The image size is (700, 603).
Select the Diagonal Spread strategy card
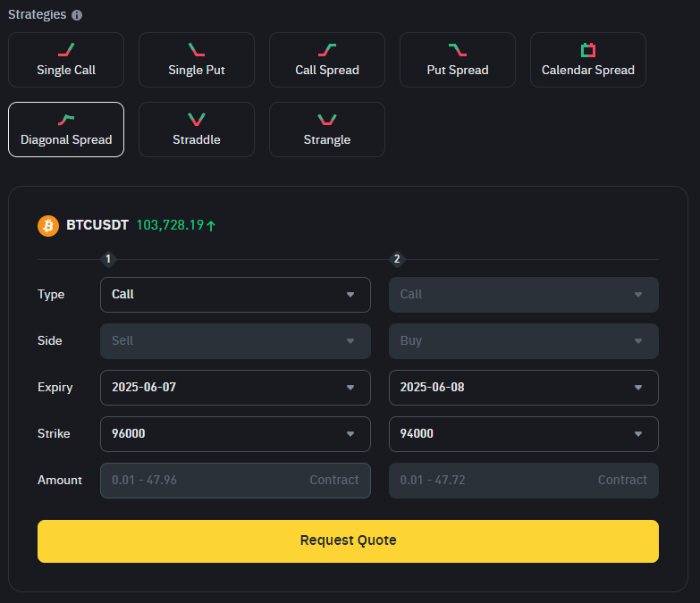pos(66,130)
